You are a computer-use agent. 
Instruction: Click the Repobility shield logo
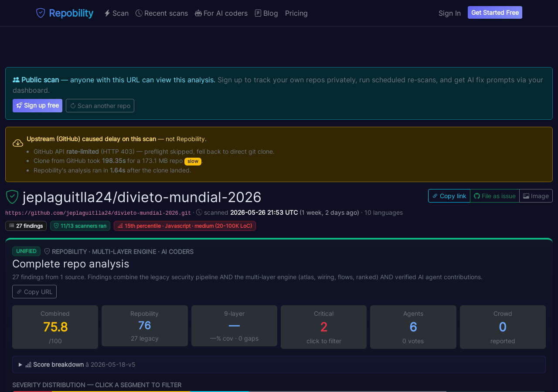click(x=41, y=13)
